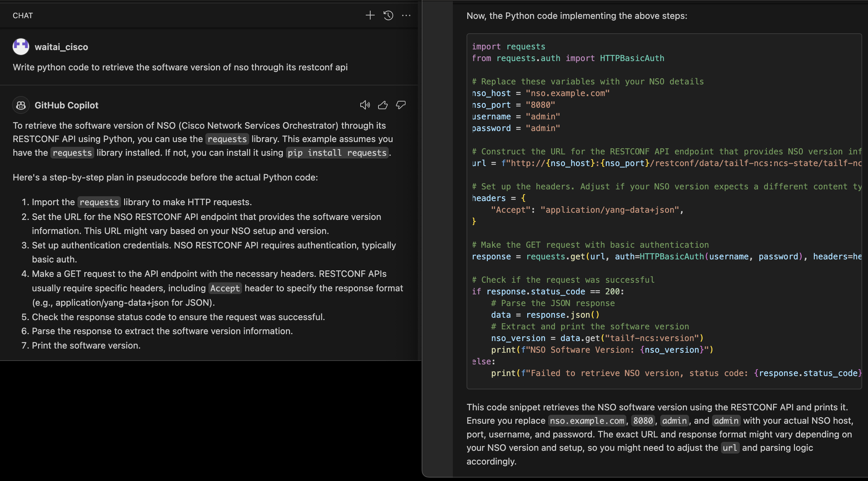Click the GitHub Copilot avatar icon
Screen dimensions: 868x481
click(21, 105)
